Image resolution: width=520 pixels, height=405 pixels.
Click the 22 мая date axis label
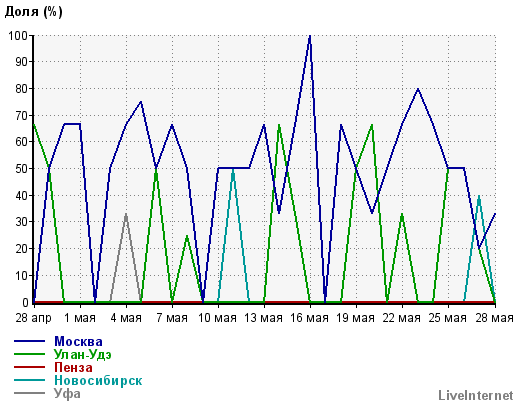[401, 318]
